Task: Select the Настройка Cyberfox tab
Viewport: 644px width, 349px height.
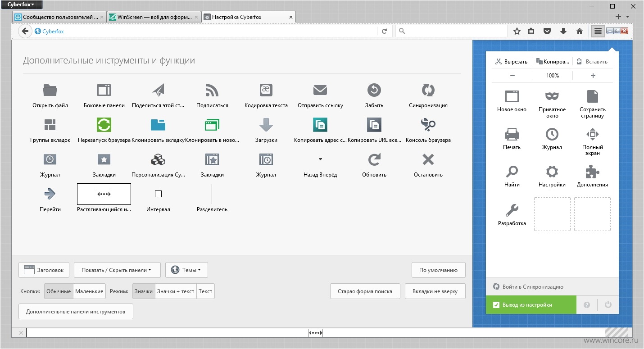Action: click(x=249, y=17)
